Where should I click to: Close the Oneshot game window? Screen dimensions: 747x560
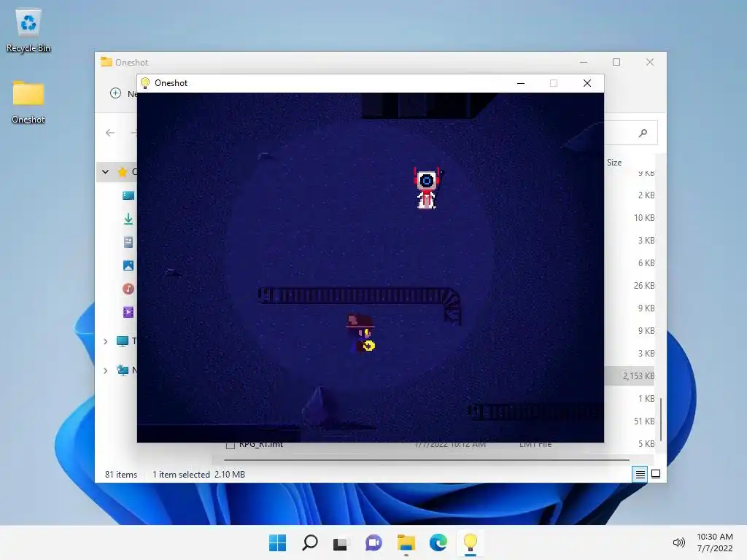pyautogui.click(x=587, y=83)
